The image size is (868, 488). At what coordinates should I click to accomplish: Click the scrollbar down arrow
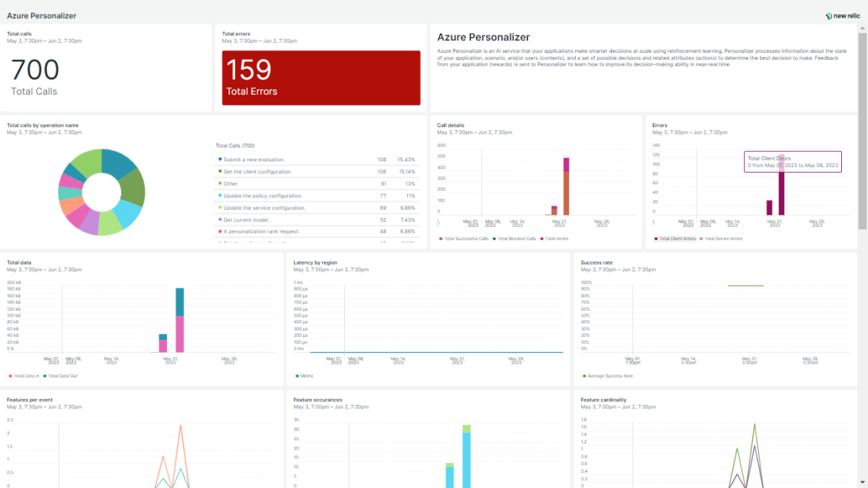click(862, 482)
